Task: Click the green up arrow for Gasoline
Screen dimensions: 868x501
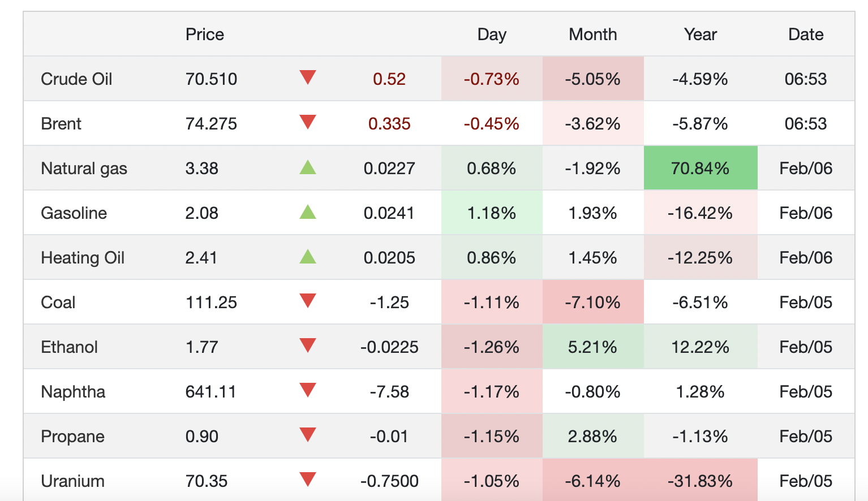Action: (308, 211)
